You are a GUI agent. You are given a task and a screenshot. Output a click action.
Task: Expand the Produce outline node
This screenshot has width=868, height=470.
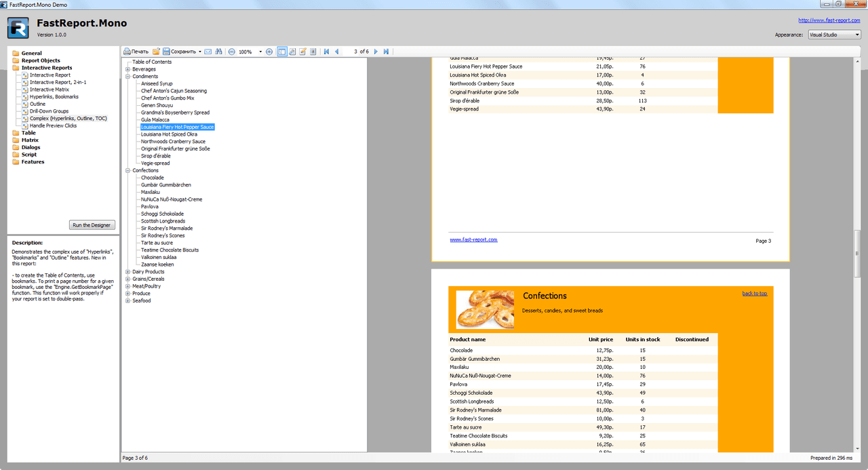(127, 294)
